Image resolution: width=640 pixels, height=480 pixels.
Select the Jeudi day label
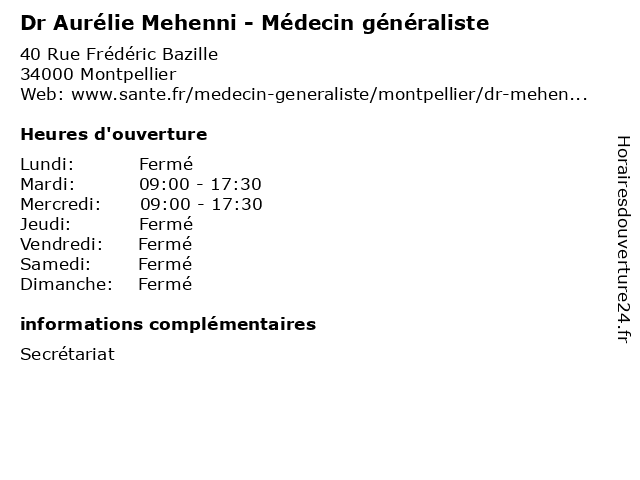45,224
